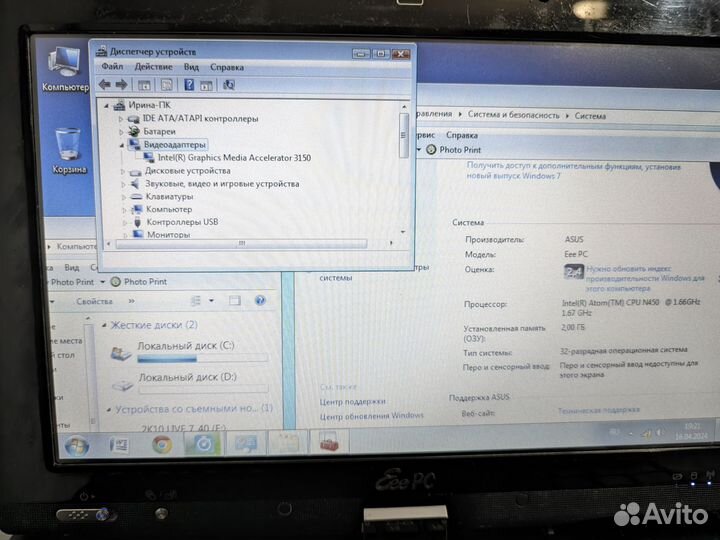Toggle the console tree toolbar icon
The width and height of the screenshot is (720, 540).
point(144,85)
